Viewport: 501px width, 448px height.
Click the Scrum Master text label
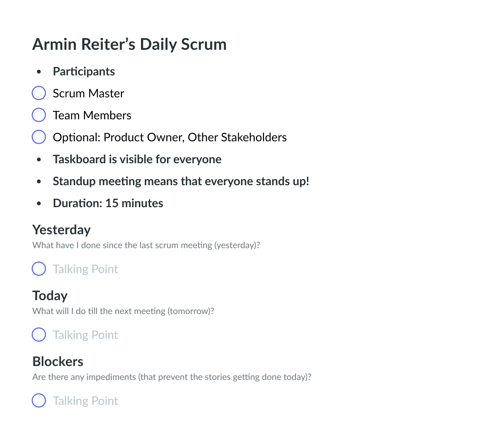[89, 93]
